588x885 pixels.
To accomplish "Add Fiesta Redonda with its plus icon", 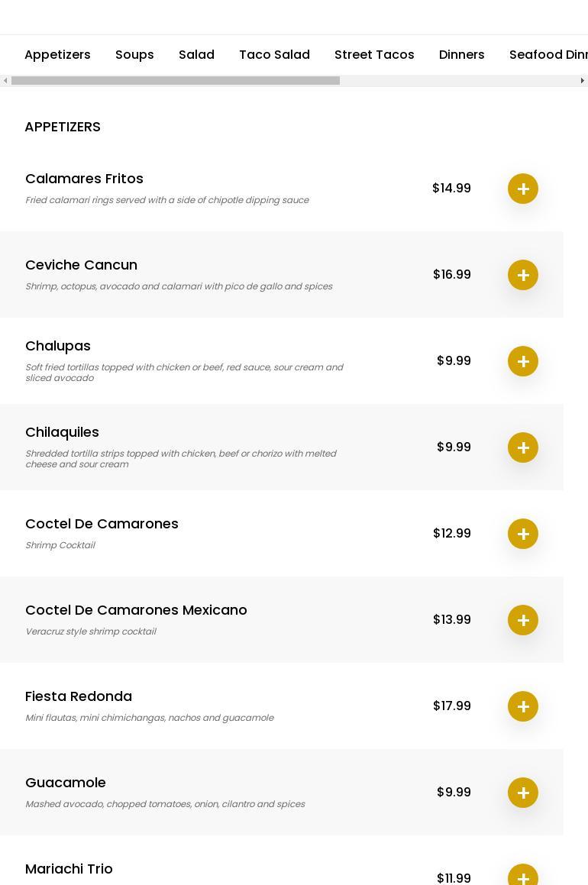I will (x=523, y=706).
